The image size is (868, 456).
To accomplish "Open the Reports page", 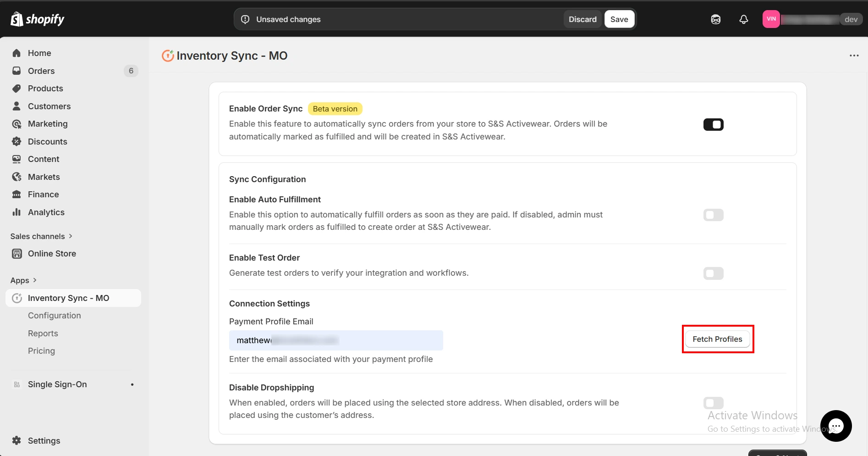I will click(x=43, y=333).
